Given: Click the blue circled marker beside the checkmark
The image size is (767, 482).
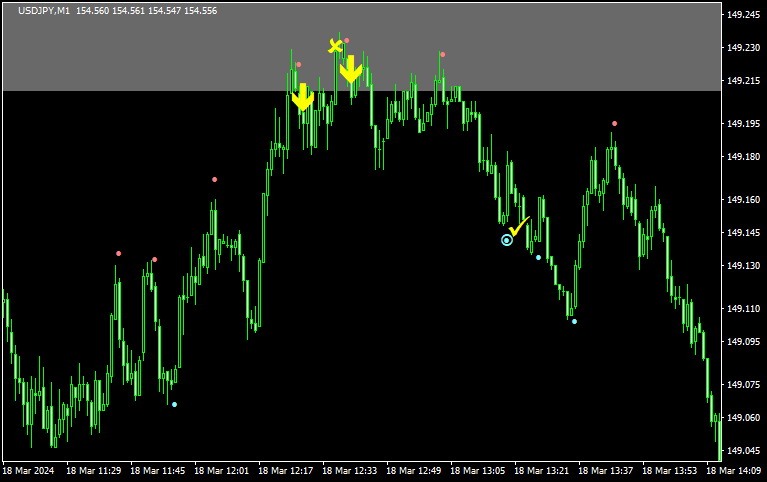Looking at the screenshot, I should (x=507, y=240).
